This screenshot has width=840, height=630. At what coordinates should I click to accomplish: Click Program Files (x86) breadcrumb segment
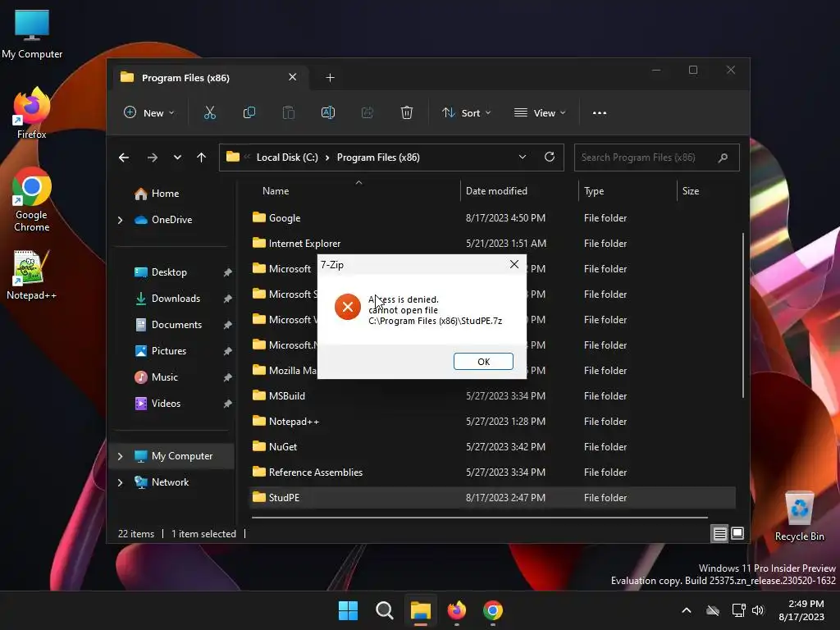[378, 157]
